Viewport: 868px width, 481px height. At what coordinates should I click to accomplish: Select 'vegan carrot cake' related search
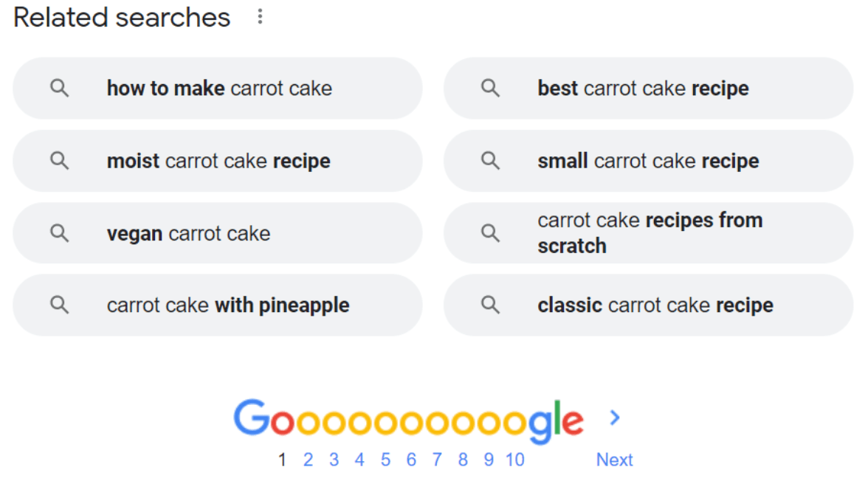188,233
